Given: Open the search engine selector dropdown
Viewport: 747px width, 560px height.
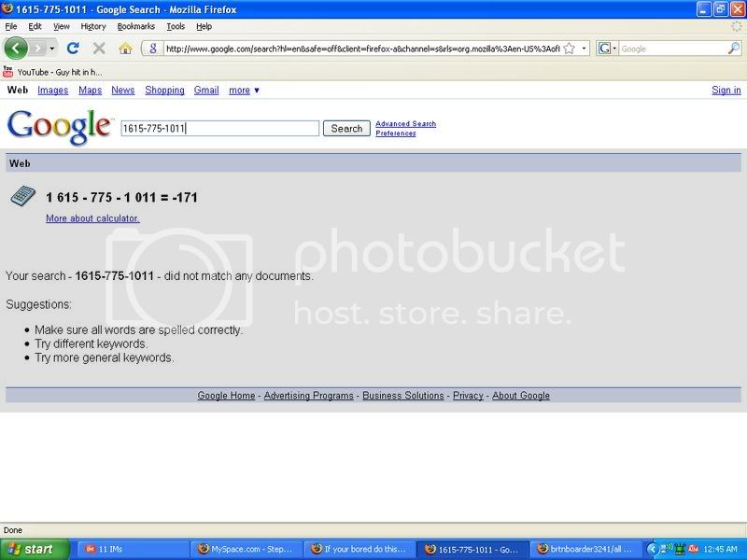Looking at the screenshot, I should click(608, 49).
